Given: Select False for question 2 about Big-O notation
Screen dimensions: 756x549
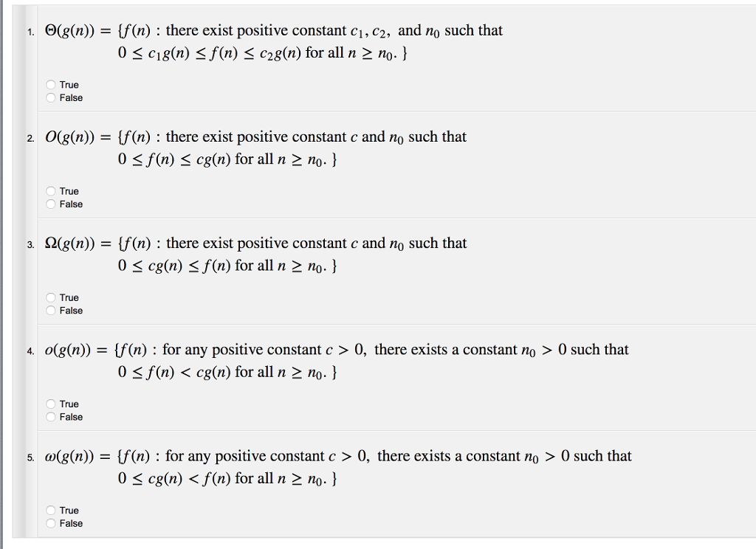Looking at the screenshot, I should pos(50,204).
